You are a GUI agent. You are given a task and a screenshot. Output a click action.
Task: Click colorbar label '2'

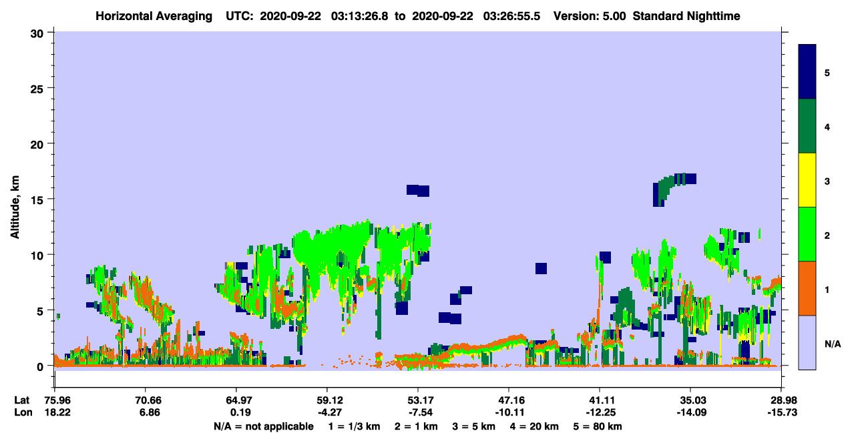827,236
